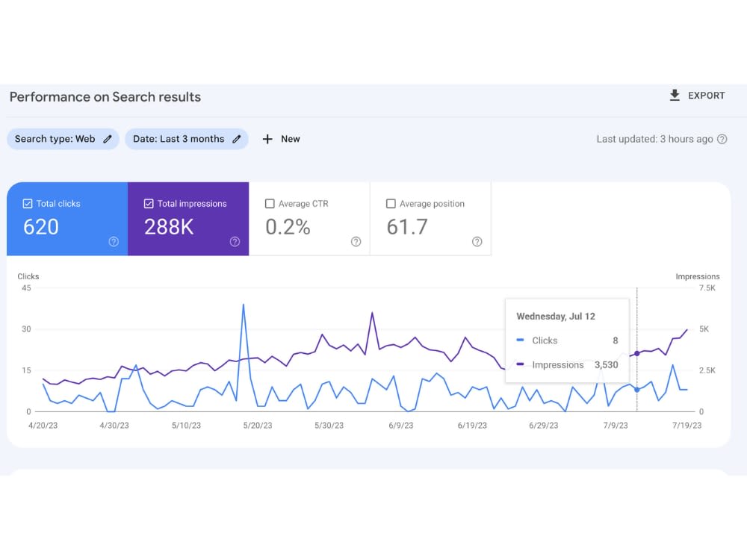Open help icon on Average position card

point(477,241)
